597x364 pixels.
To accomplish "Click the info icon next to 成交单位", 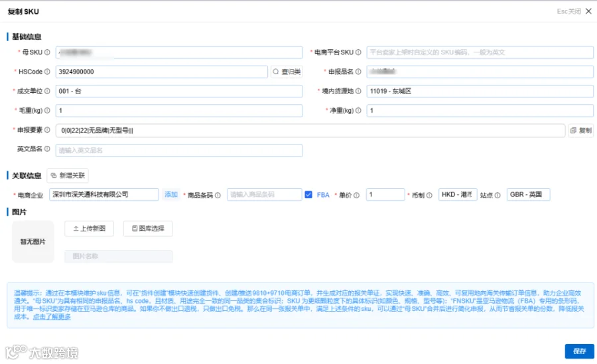I will (47, 91).
